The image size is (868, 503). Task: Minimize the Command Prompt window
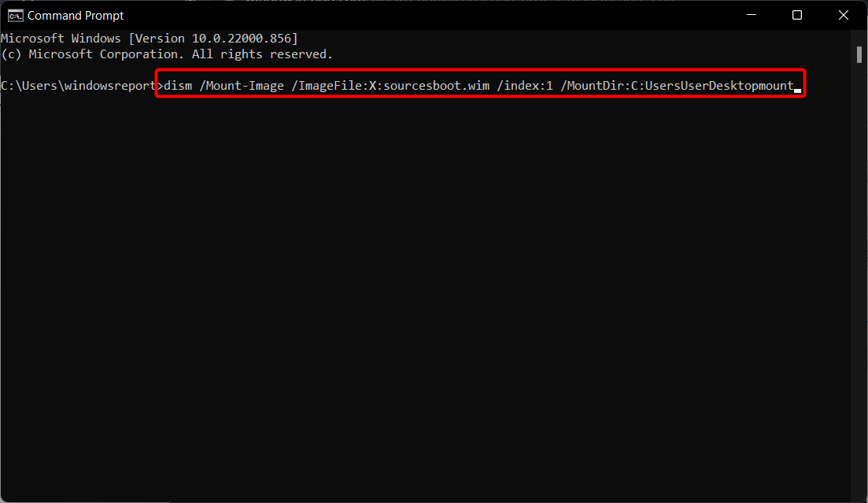(x=752, y=15)
